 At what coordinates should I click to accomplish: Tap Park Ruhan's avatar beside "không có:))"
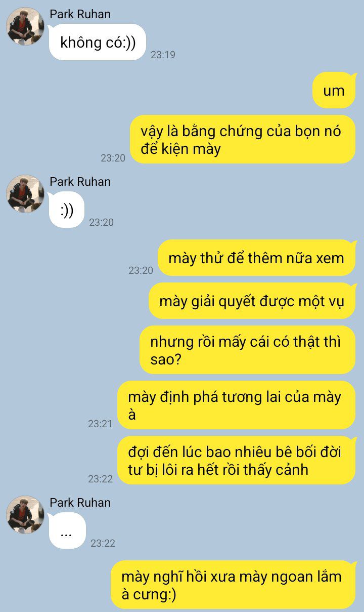(25, 26)
